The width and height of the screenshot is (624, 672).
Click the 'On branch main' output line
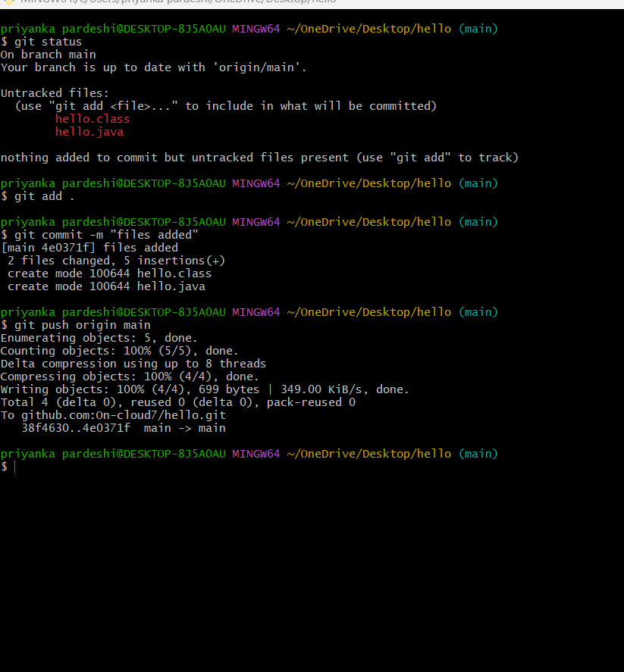48,55
